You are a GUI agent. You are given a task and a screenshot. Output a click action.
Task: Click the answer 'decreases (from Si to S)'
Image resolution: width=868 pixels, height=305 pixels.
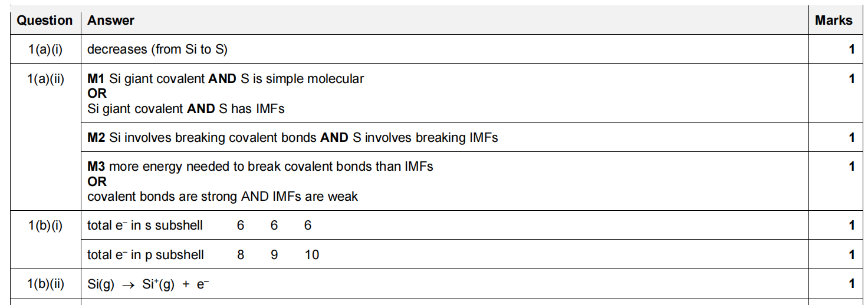click(157, 49)
